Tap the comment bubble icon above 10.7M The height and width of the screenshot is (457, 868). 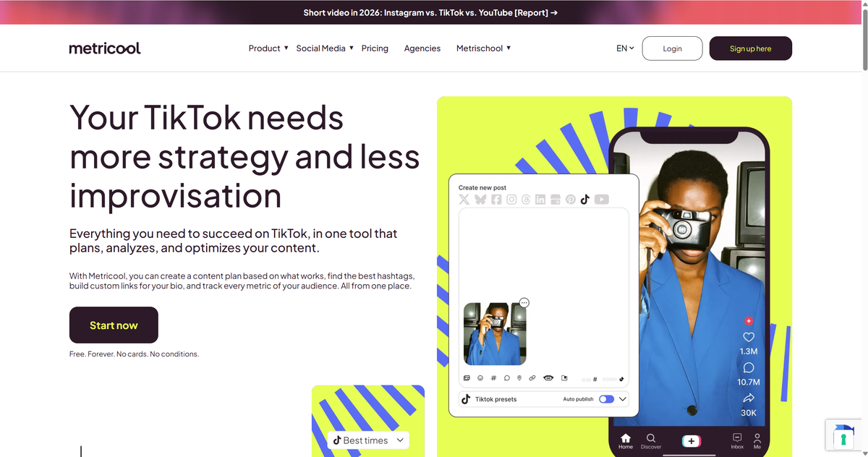pos(749,368)
